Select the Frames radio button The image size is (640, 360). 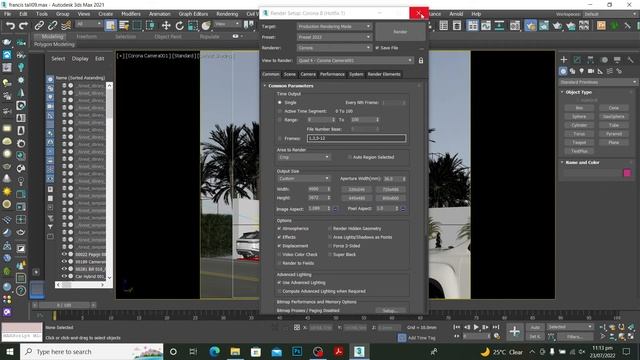(x=280, y=138)
